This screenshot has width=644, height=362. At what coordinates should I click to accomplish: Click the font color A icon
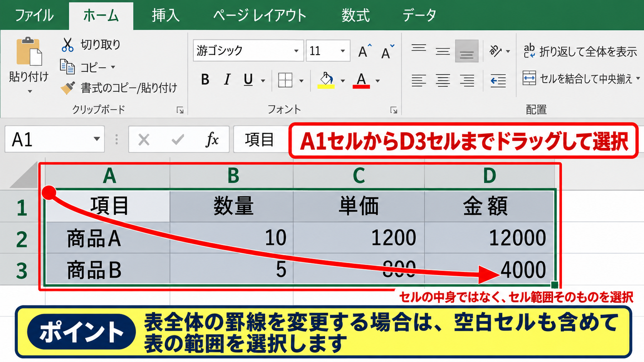coord(361,80)
